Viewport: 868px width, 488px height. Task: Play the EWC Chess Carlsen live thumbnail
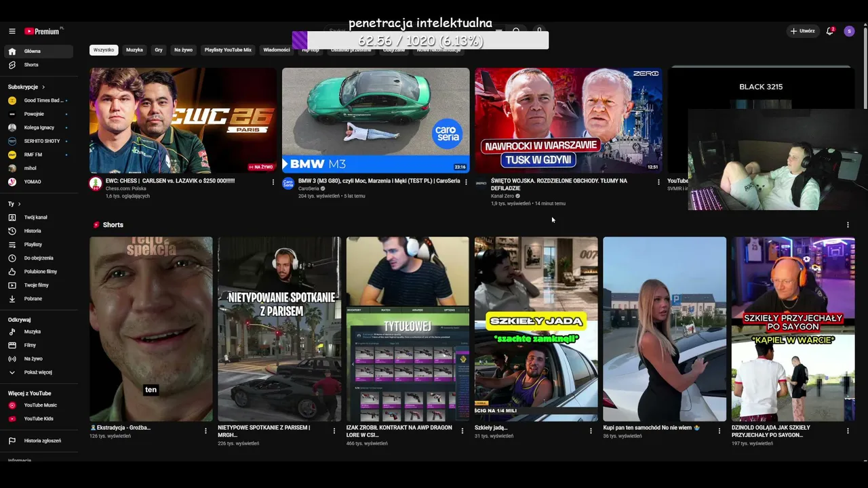(183, 121)
